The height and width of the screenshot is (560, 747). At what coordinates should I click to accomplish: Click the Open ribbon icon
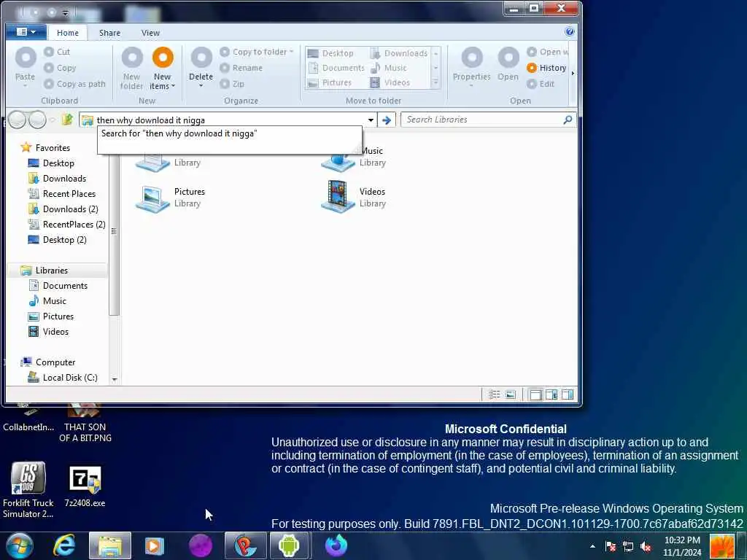tap(508, 64)
